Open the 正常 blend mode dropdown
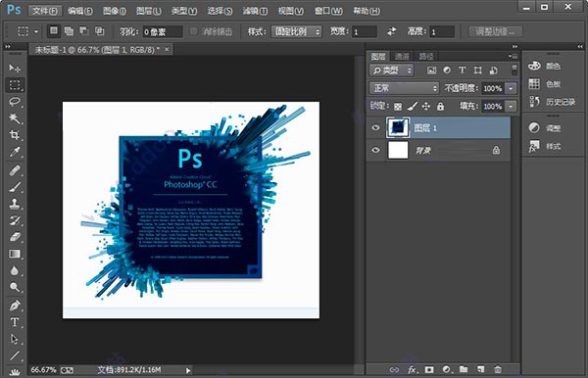Viewport: 588px width, 378px height. pyautogui.click(x=404, y=88)
